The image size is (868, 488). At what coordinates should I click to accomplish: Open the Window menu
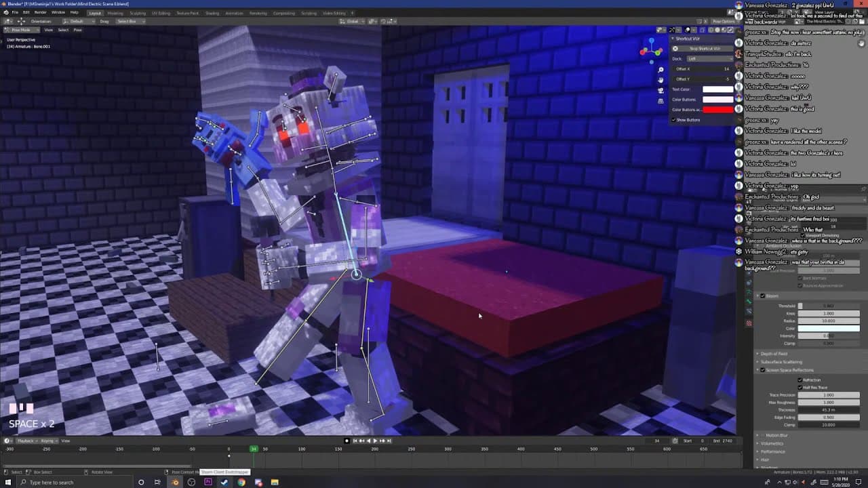58,12
